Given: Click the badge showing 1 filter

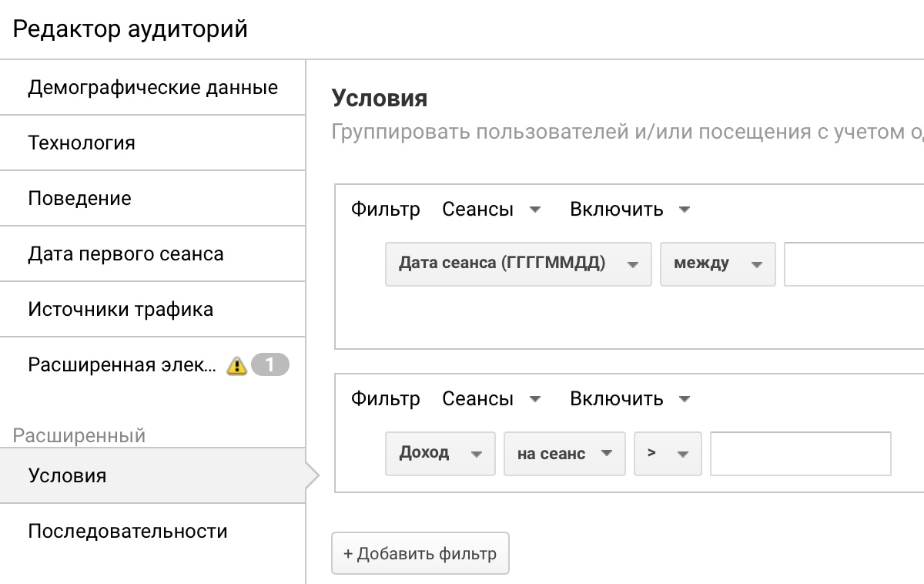Looking at the screenshot, I should (269, 364).
